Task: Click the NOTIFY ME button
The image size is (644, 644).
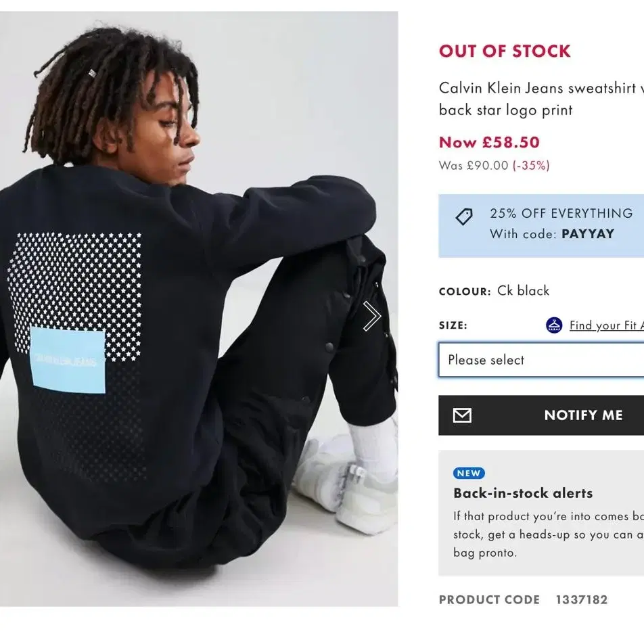Action: (541, 415)
